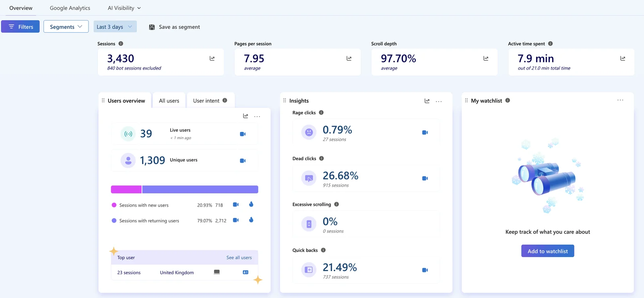Viewport: 644px width, 298px height.
Task: Open chart icon in Users overview panel
Action: (246, 116)
